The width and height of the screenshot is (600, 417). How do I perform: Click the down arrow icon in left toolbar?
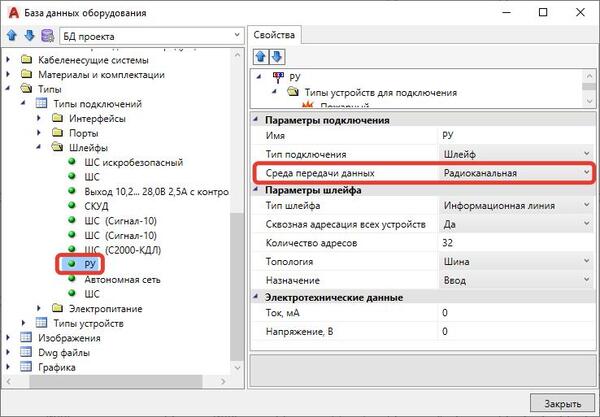click(28, 36)
